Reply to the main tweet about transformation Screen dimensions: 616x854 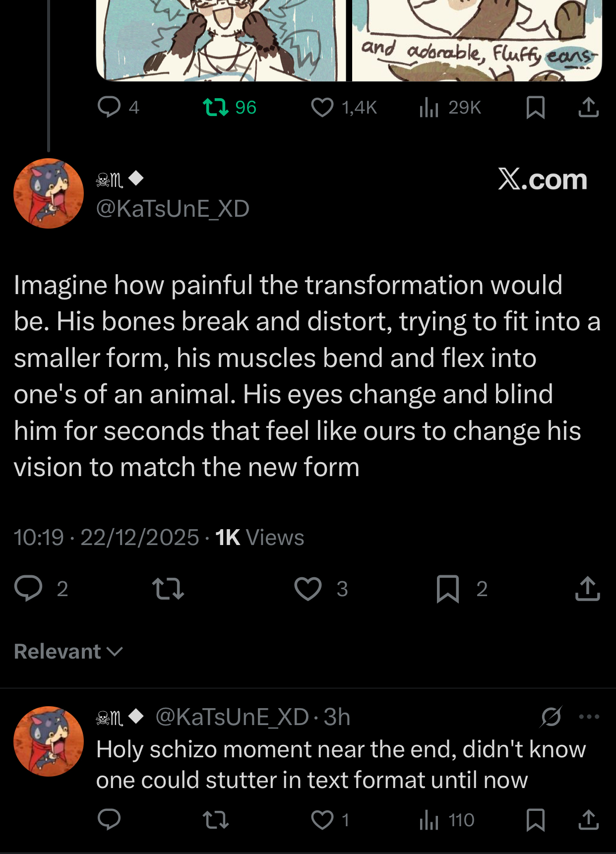28,588
